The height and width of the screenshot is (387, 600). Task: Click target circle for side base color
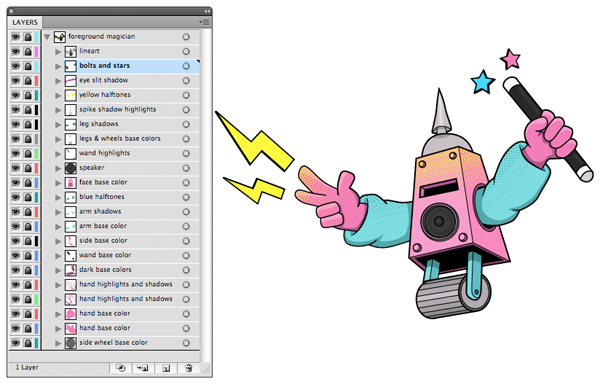click(186, 241)
